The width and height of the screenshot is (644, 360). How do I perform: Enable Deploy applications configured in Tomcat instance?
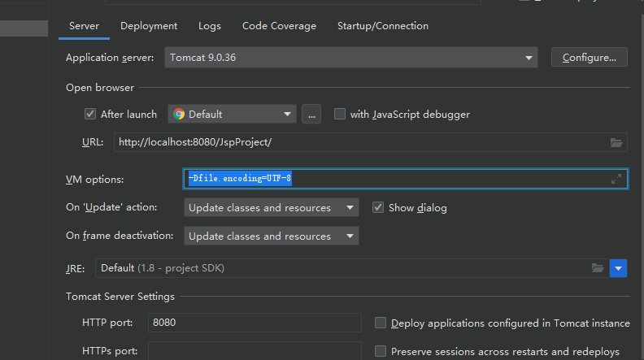pos(381,323)
